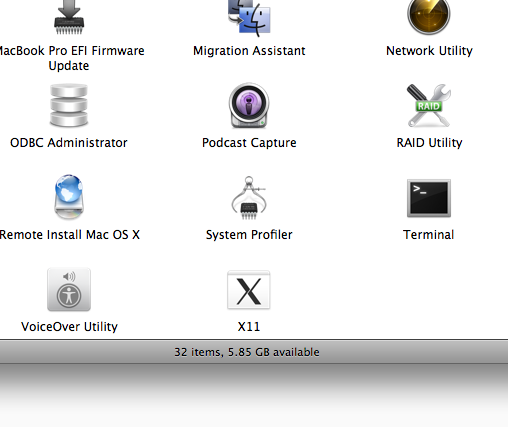Open the System Profiler calipers icon

click(x=249, y=198)
